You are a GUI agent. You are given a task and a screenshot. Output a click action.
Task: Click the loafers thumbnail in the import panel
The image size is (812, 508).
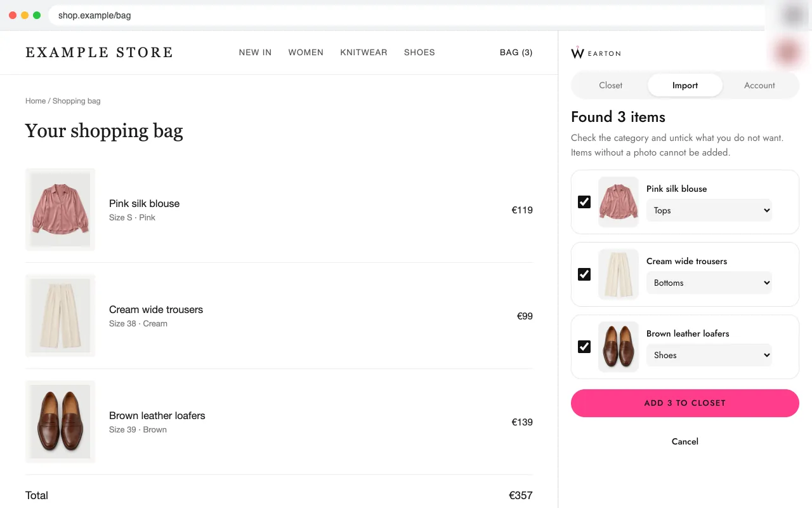point(619,347)
